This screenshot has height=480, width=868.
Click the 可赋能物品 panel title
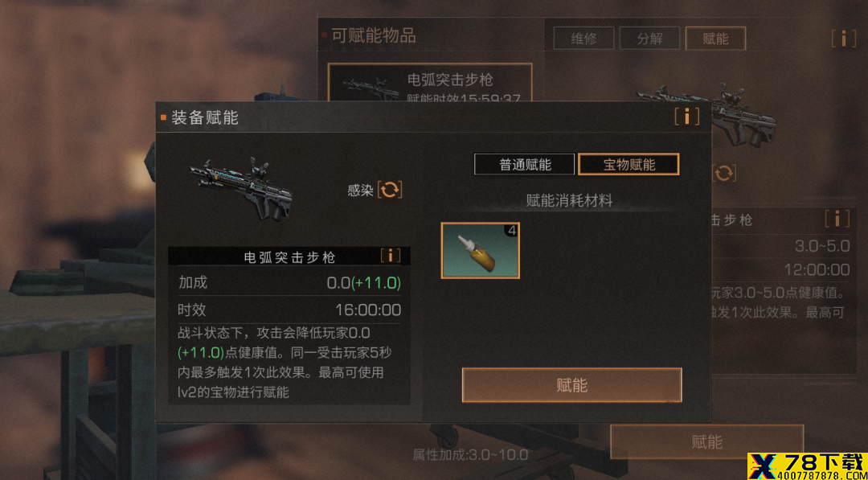point(374,36)
